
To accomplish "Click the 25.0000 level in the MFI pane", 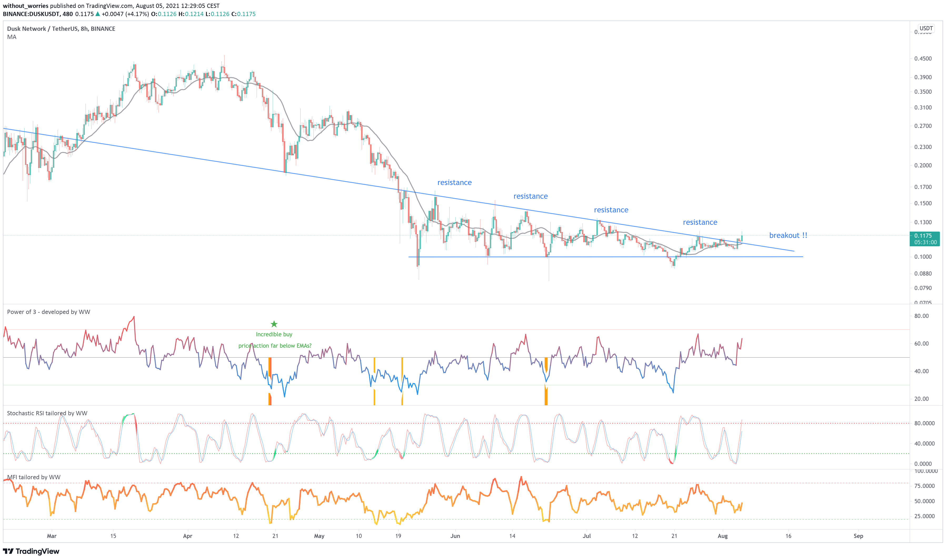I will [924, 516].
